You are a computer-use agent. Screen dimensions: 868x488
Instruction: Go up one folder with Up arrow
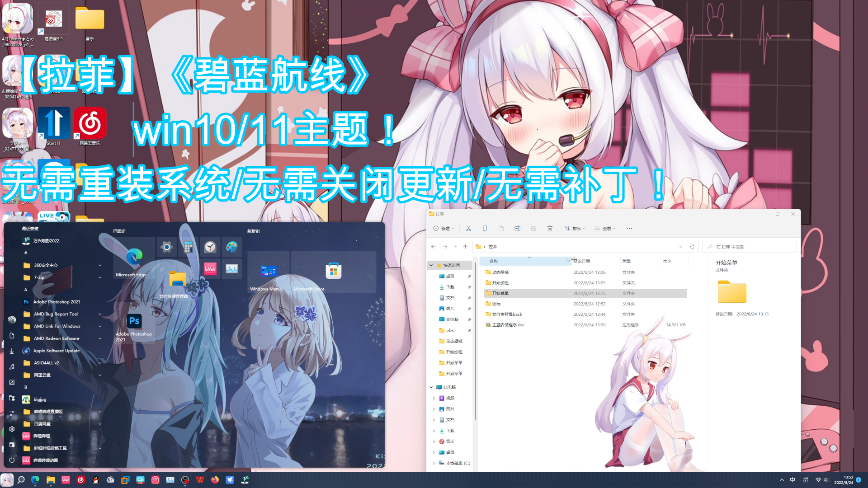tap(465, 247)
